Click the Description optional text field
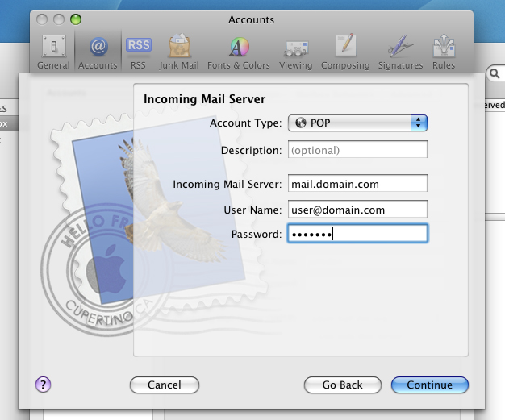 [357, 150]
